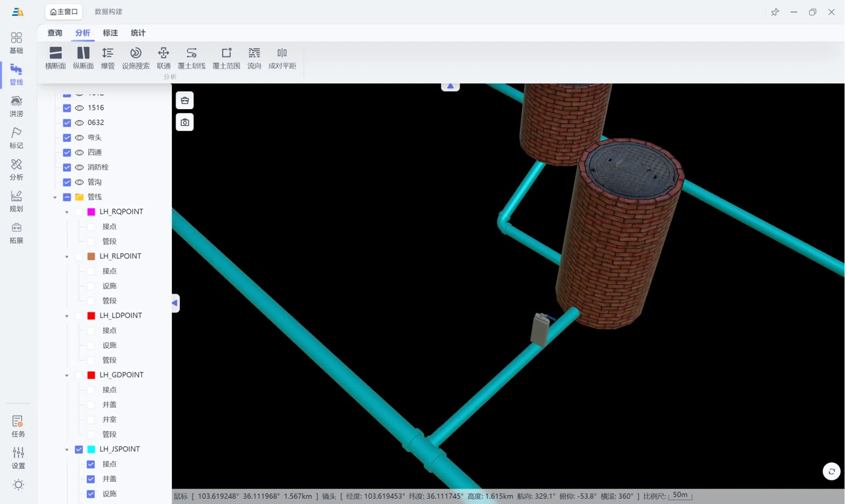This screenshot has height=504, width=845.
Task: Check the 管段 checkbox under LH_RLPOINT
Action: click(91, 301)
